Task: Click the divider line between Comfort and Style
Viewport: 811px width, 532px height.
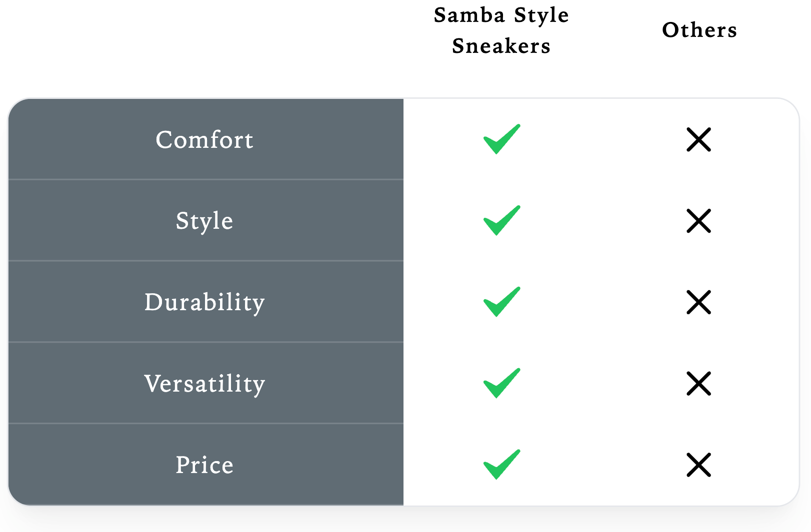Action: 206,179
